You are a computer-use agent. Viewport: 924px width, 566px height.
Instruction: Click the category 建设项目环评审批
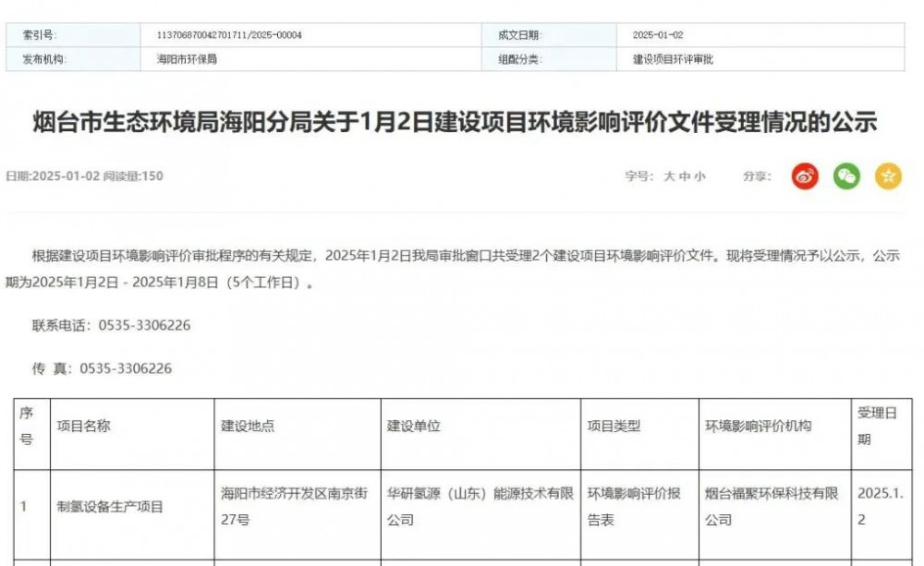(673, 59)
